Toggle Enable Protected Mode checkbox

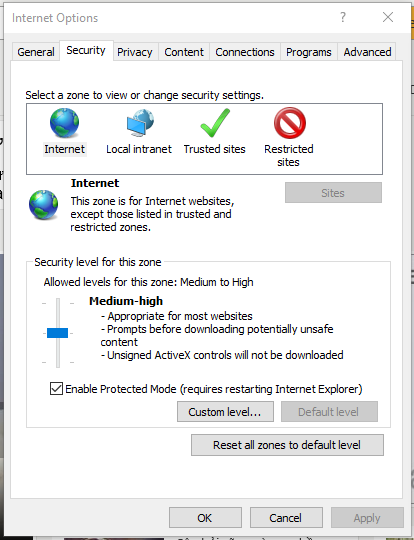[x=56, y=388]
